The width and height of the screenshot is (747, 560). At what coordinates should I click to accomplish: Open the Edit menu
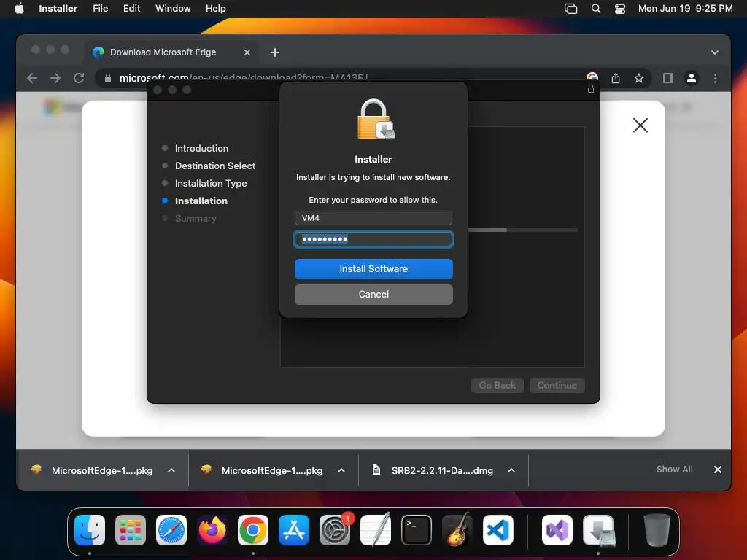point(131,9)
